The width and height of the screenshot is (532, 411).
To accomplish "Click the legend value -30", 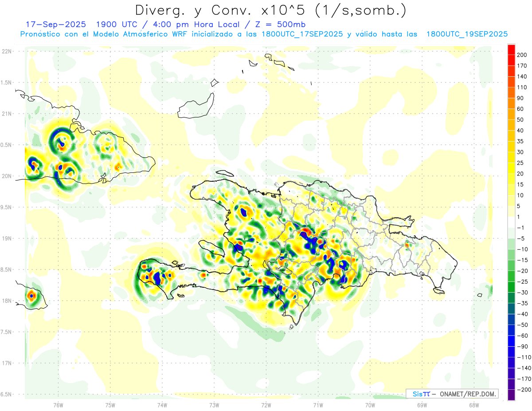I will pyautogui.click(x=523, y=293).
